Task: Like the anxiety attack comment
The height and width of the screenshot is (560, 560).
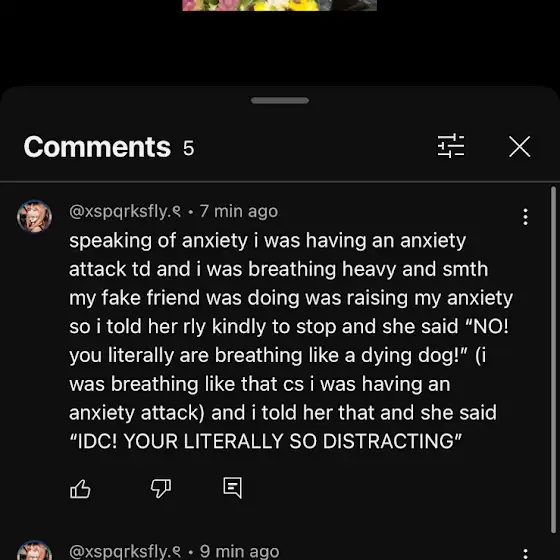Action: click(80, 488)
